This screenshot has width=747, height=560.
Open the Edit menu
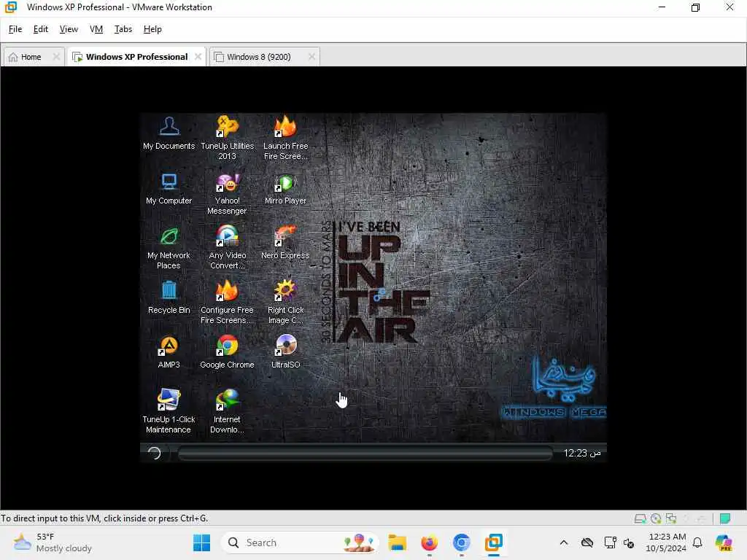point(41,29)
